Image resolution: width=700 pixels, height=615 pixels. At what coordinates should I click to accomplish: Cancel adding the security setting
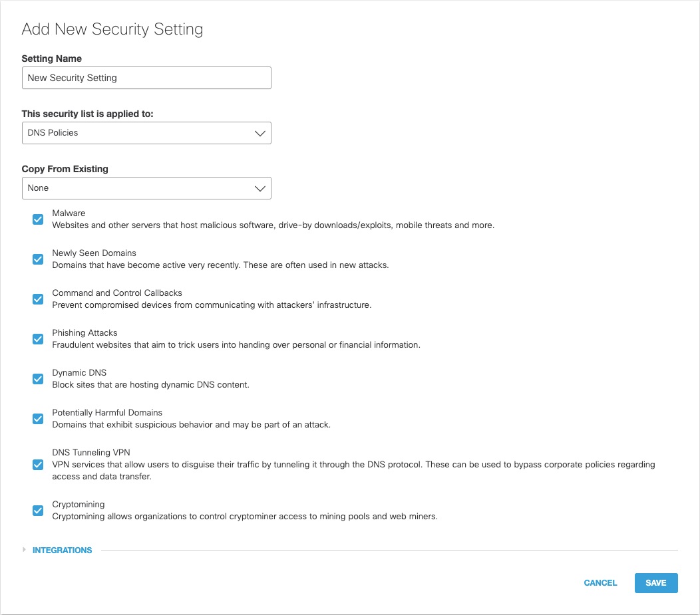(x=600, y=583)
